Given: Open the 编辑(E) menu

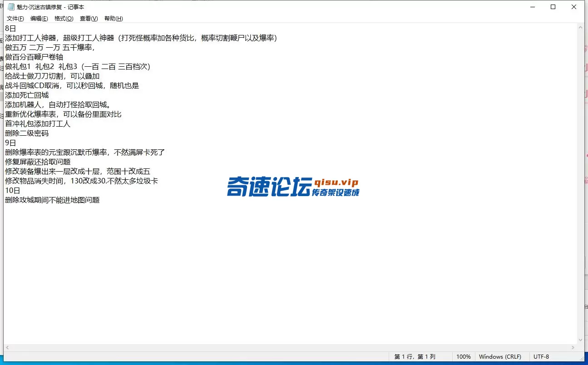Looking at the screenshot, I should [x=39, y=19].
